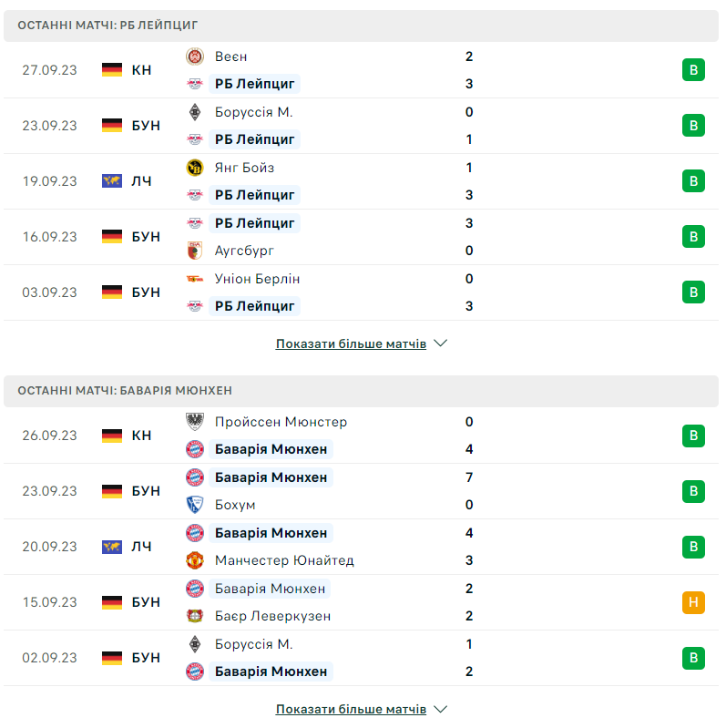The width and height of the screenshot is (726, 728).
Task: Click the Баєр Леверкузен club logo
Action: 194,616
